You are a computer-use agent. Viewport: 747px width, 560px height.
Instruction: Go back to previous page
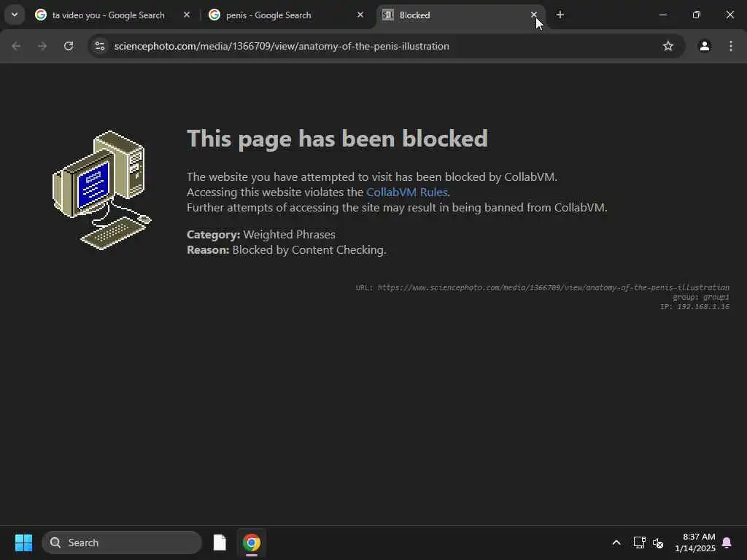coord(16,46)
